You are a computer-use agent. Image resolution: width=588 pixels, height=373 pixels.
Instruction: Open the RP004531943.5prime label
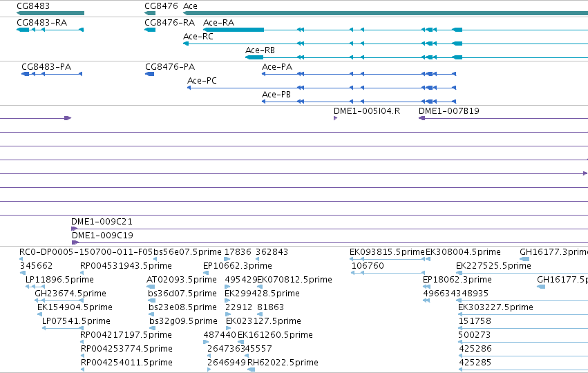tap(126, 266)
